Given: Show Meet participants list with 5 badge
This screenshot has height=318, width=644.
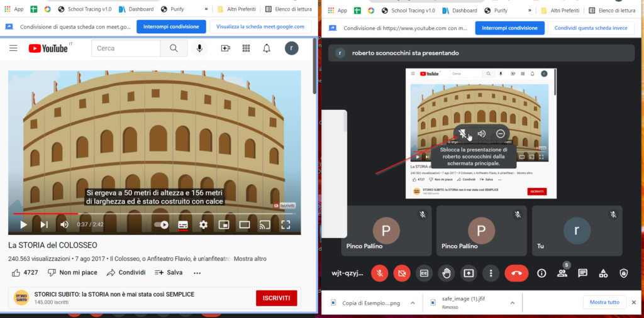Looking at the screenshot, I should tap(562, 273).
